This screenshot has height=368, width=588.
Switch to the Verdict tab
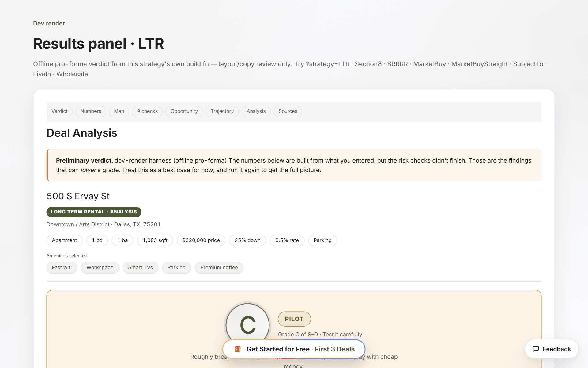pyautogui.click(x=59, y=111)
